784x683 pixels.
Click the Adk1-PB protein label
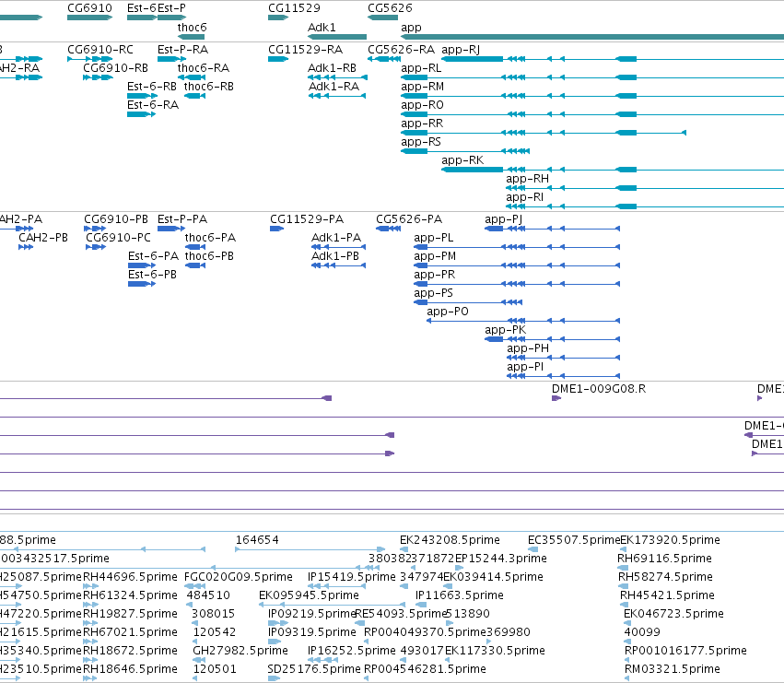[x=335, y=255]
